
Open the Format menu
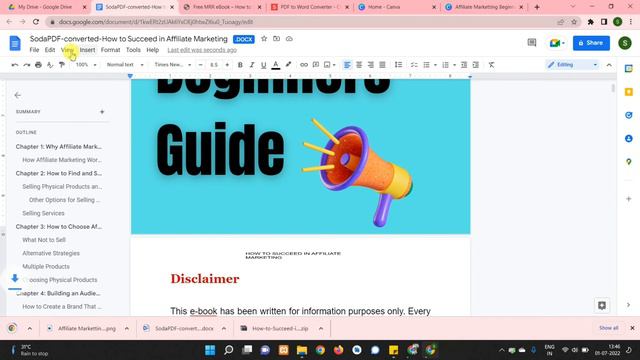click(x=110, y=50)
